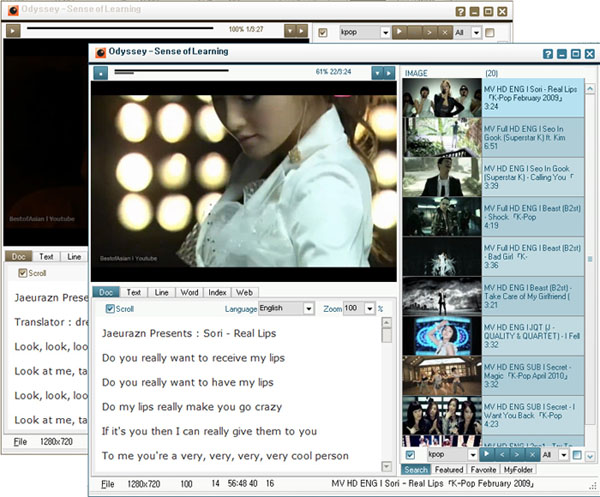The height and width of the screenshot is (497, 600).
Task: Toggle the checkbox left of kpop in front window
Action: (x=410, y=455)
